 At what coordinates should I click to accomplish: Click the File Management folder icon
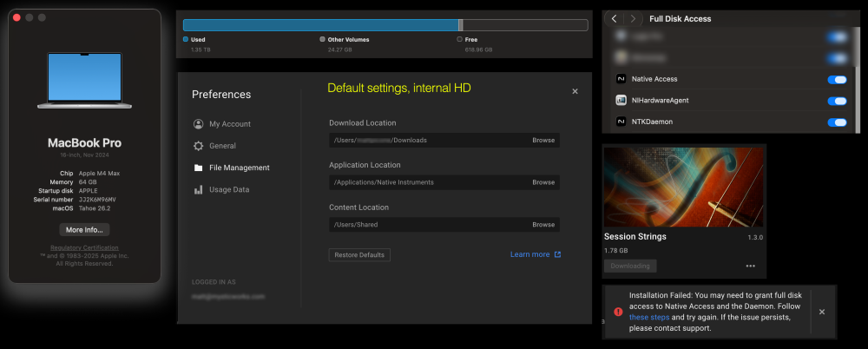pos(198,168)
